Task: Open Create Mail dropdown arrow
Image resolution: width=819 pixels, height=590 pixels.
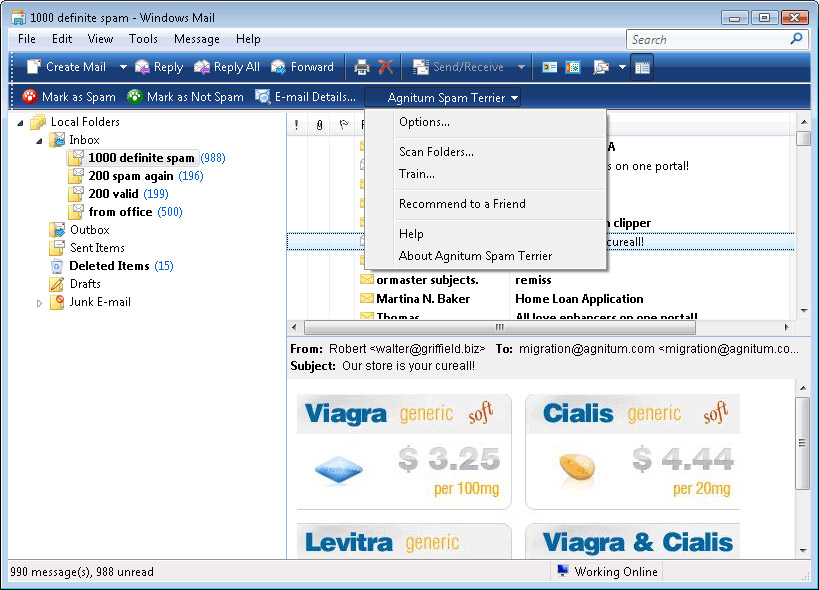Action: pyautogui.click(x=123, y=67)
